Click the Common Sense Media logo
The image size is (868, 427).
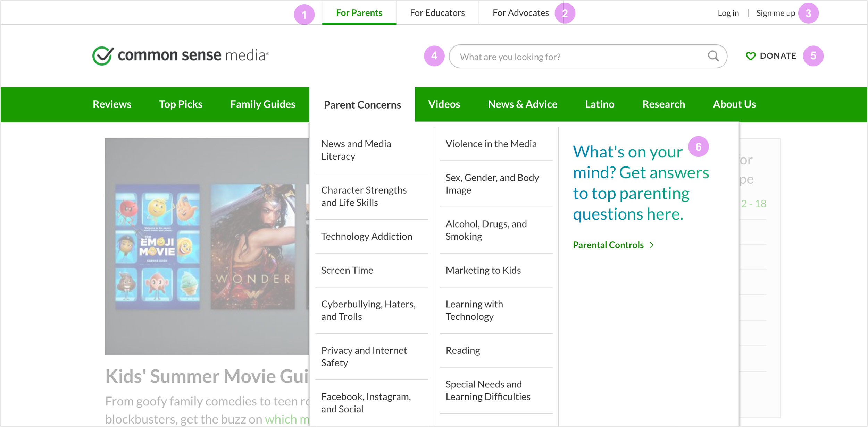click(x=181, y=55)
